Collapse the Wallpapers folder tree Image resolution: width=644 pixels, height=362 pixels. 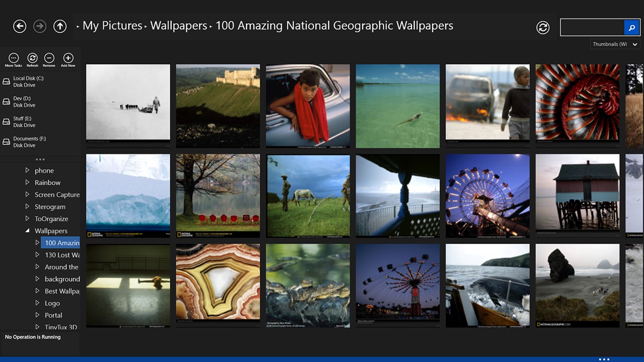click(x=27, y=230)
